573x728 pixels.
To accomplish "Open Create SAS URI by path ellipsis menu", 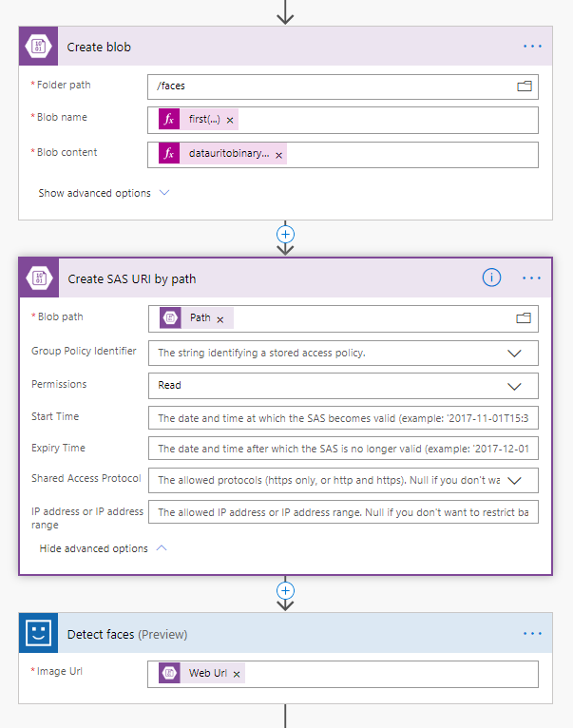I will 531,278.
